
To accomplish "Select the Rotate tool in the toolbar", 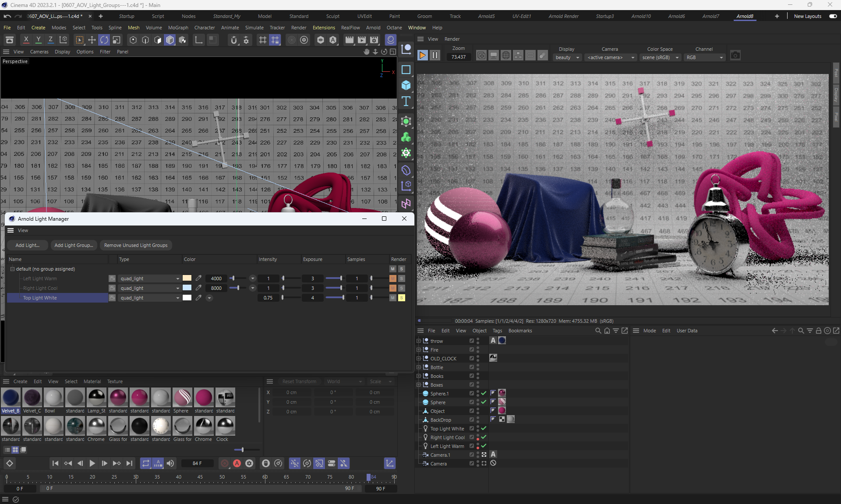I will 104,40.
